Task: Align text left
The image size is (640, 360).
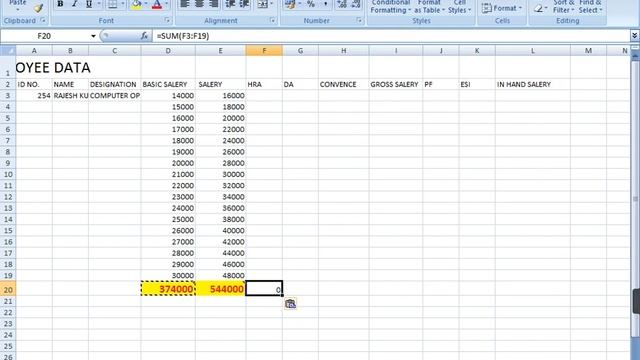Action: pos(185,4)
